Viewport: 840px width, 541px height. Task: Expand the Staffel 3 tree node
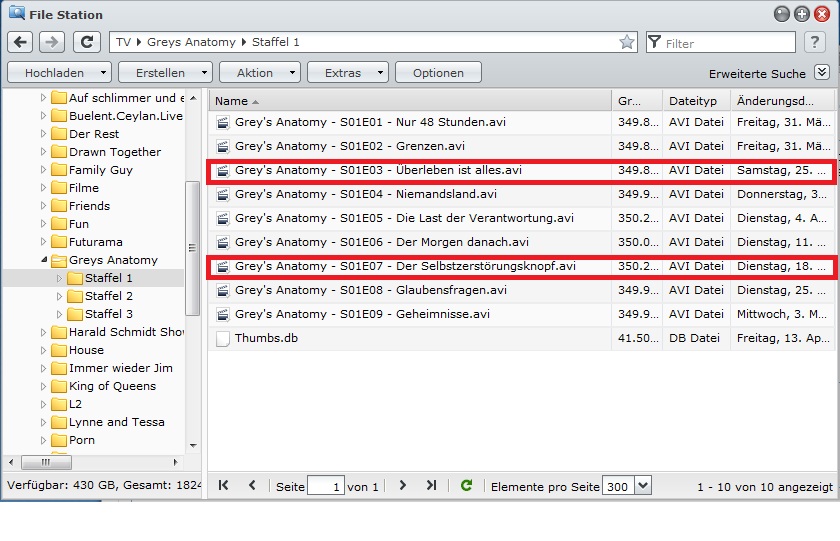click(59, 314)
